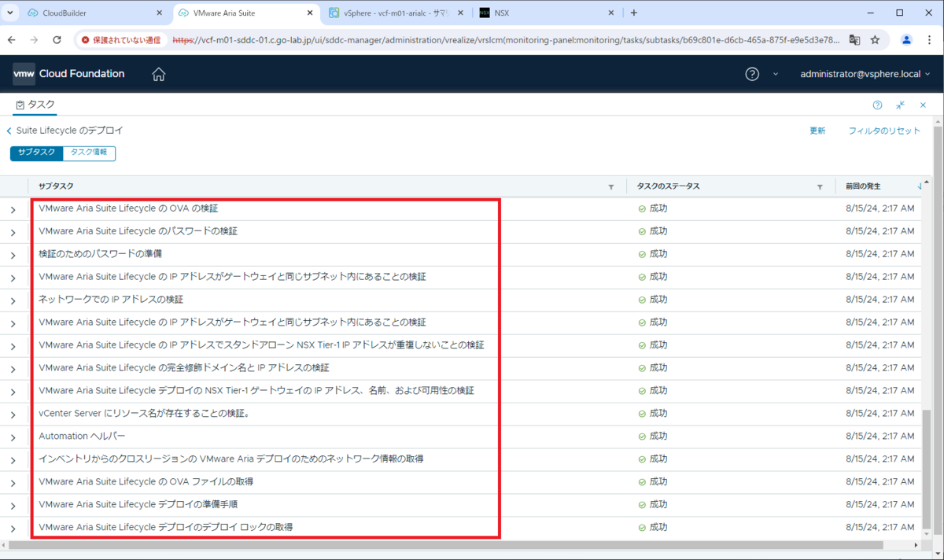
Task: Click the vmw Cloud Foundation logo
Action: (68, 74)
